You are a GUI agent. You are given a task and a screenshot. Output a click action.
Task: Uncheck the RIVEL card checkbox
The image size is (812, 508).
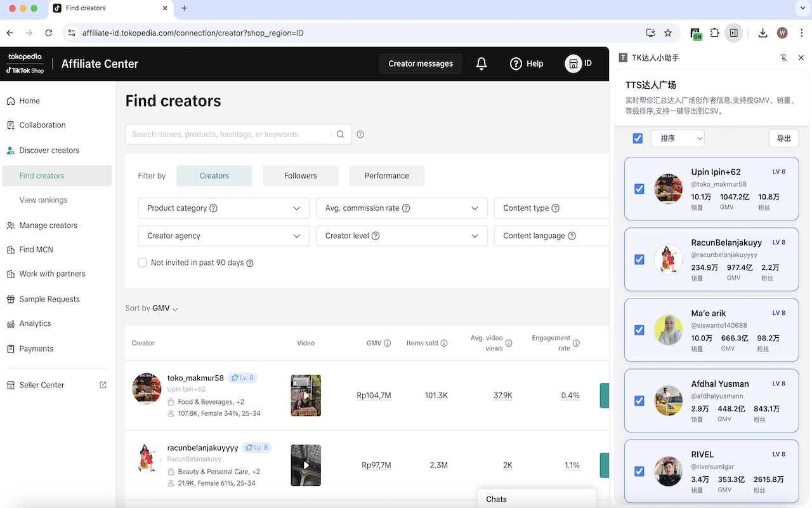(x=639, y=471)
